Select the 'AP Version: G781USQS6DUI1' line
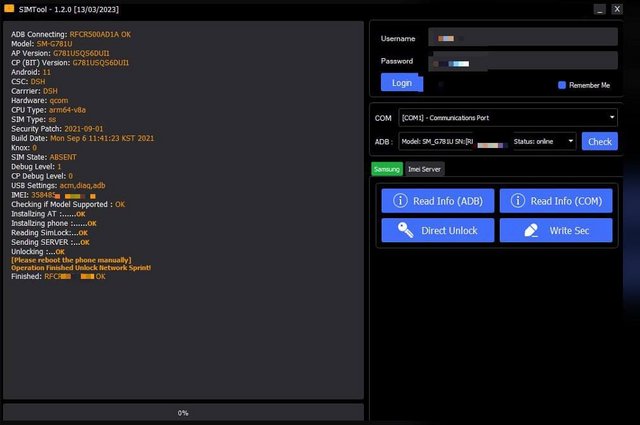 60,53
